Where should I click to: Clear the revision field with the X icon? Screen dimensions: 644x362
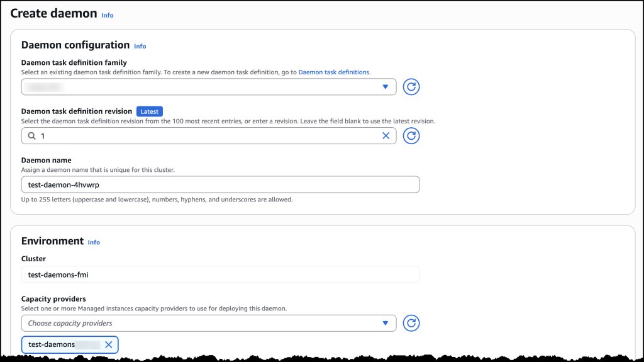[386, 135]
